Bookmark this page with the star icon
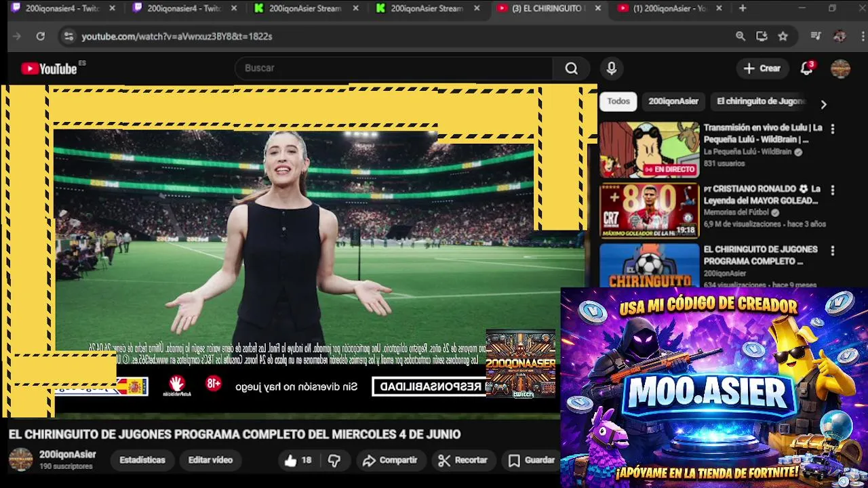This screenshot has height=488, width=868. [783, 37]
